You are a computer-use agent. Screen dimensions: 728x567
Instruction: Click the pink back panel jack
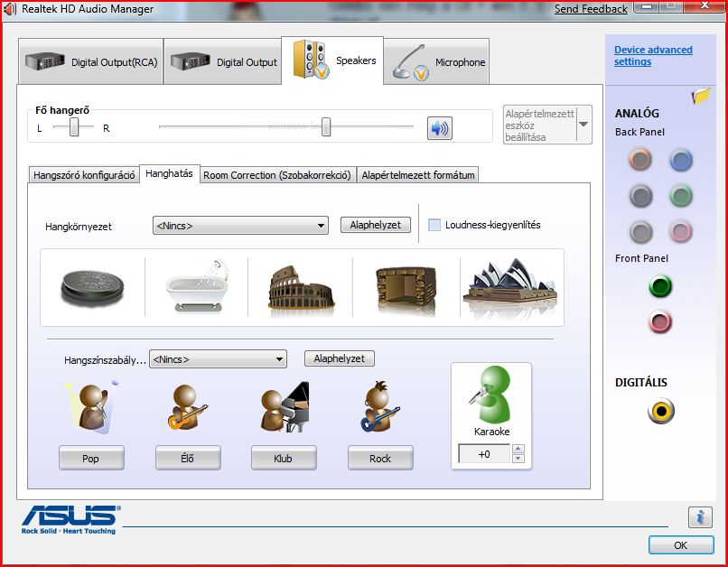pyautogui.click(x=681, y=231)
